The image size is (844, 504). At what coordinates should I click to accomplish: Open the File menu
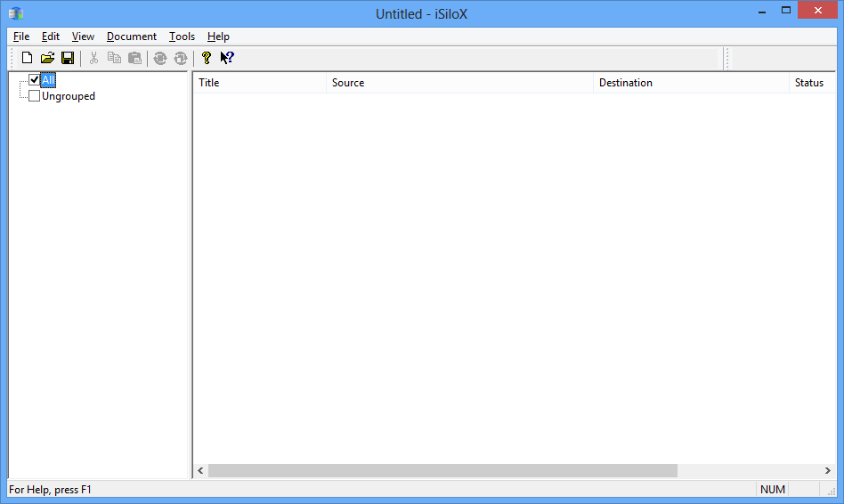pos(21,37)
